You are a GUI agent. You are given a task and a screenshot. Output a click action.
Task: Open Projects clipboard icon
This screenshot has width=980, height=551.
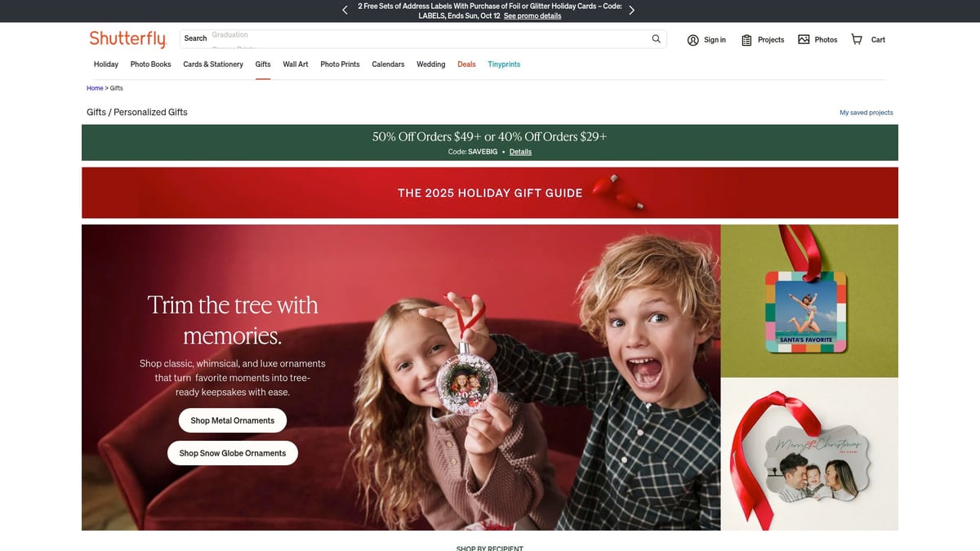746,40
